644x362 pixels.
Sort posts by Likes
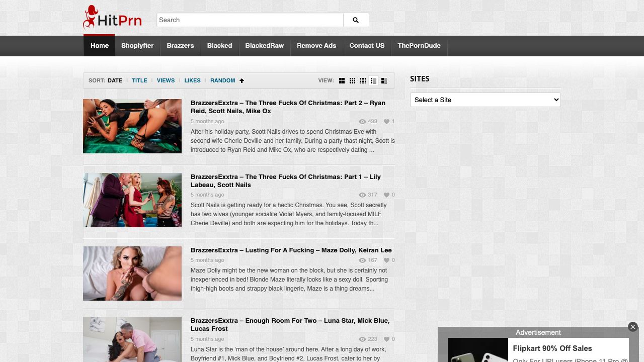coord(192,80)
